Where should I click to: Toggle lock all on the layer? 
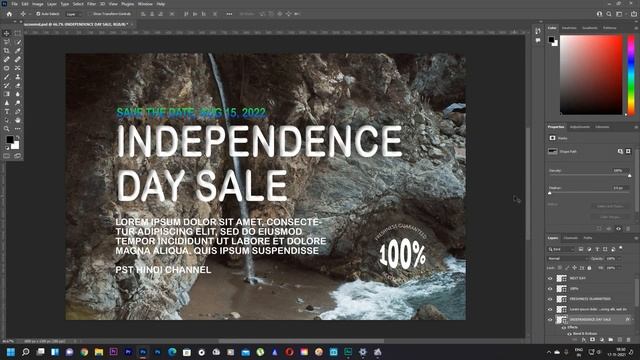click(589, 268)
